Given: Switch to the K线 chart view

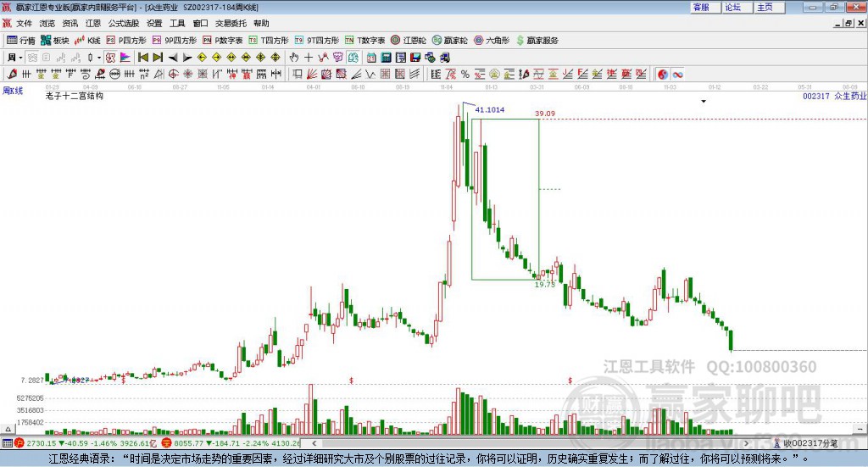Looking at the screenshot, I should [87, 41].
